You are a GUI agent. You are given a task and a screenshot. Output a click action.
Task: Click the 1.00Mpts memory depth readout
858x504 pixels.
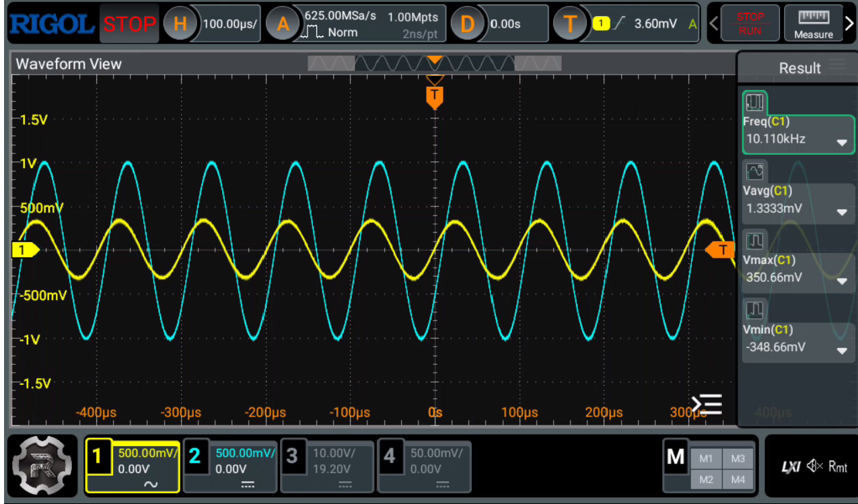click(413, 17)
